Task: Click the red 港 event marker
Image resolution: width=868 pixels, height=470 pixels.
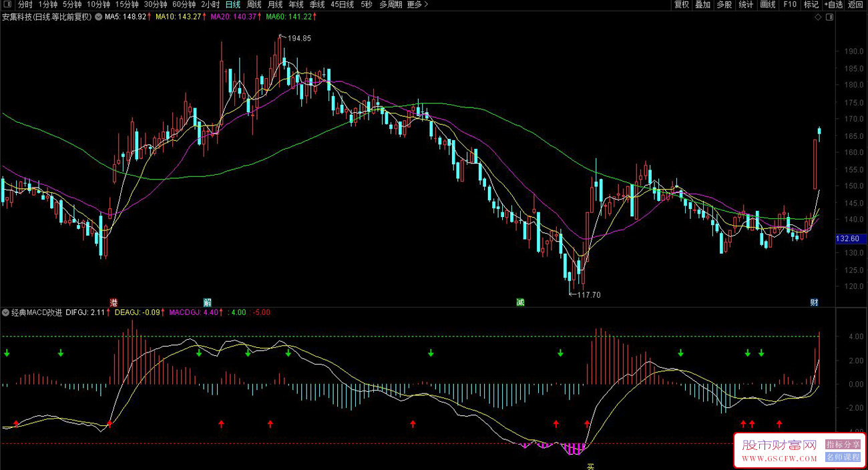Action: [x=114, y=302]
